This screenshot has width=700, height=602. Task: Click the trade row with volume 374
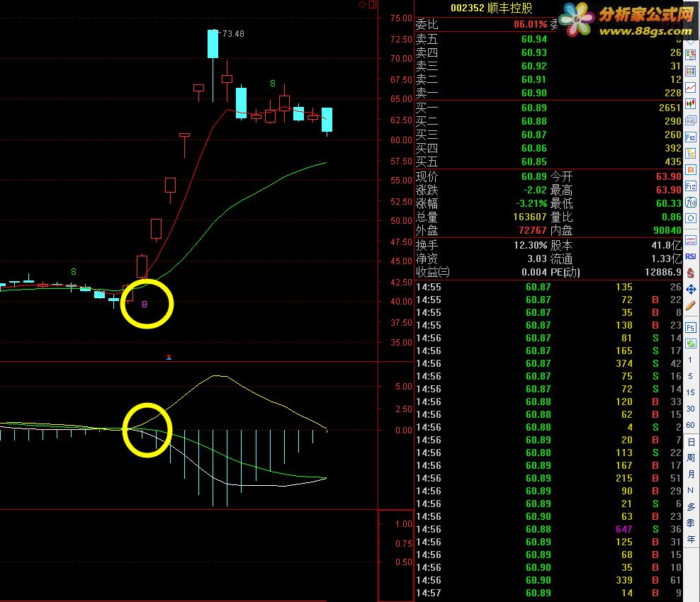(548, 364)
